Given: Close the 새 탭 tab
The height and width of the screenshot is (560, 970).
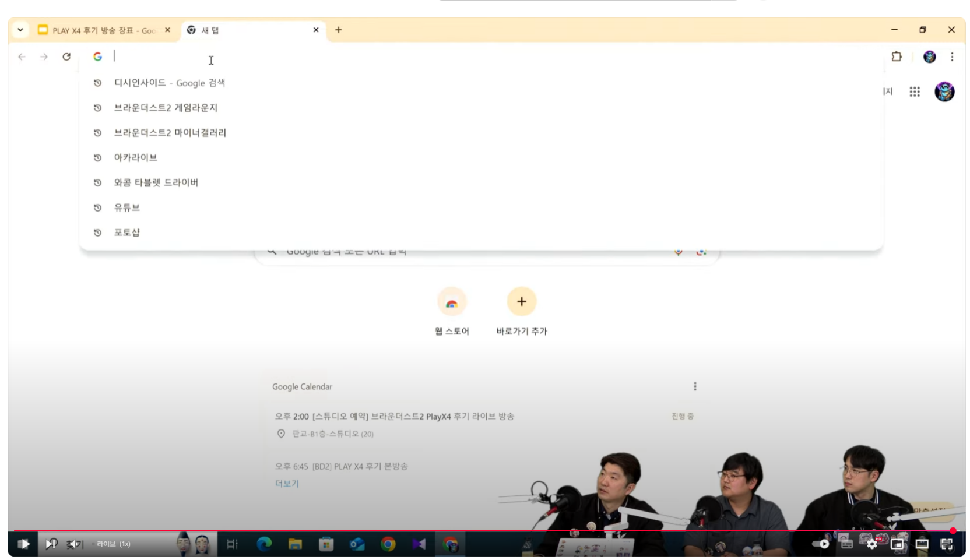Looking at the screenshot, I should [x=316, y=30].
